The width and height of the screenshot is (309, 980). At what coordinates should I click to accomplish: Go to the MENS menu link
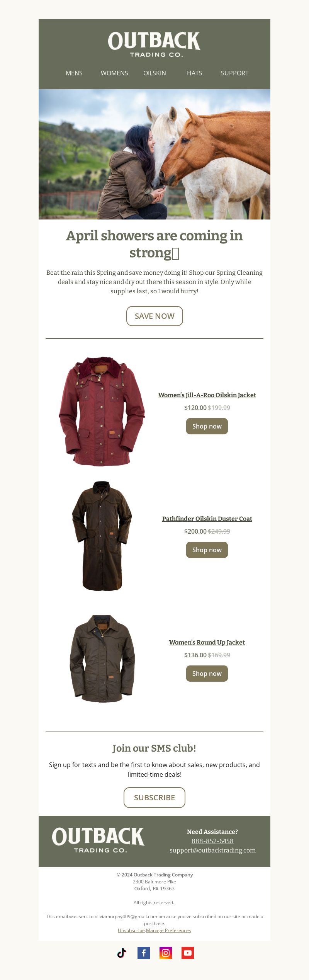(74, 73)
